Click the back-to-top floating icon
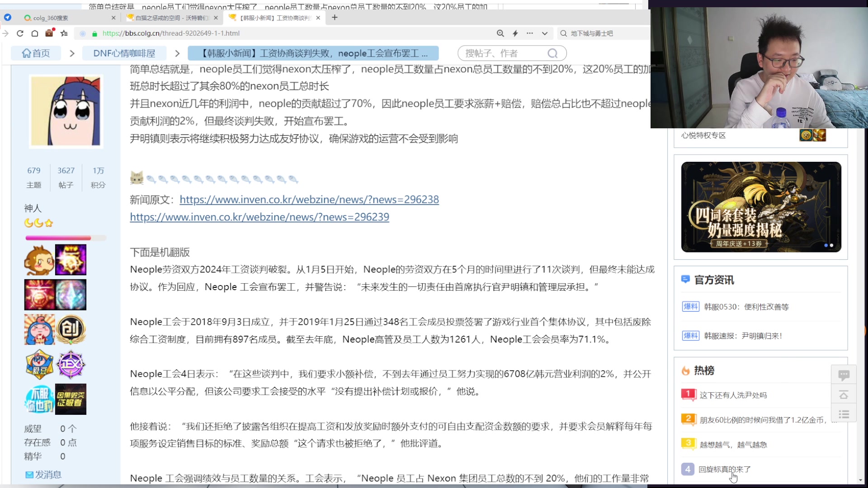 pos(844,395)
